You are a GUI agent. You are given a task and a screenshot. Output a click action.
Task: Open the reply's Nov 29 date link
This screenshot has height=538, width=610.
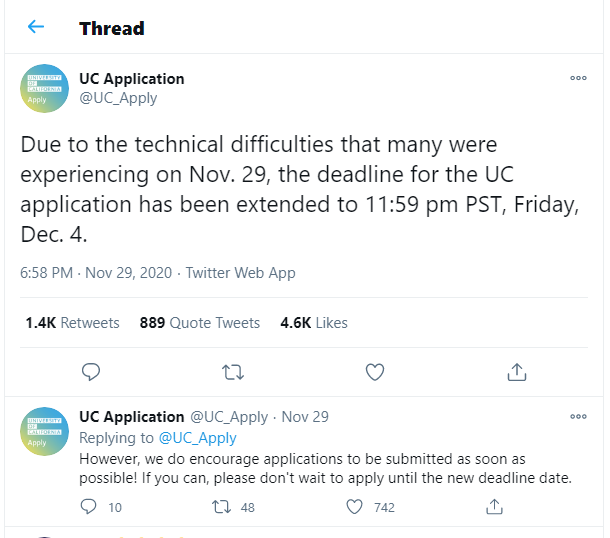coord(305,417)
